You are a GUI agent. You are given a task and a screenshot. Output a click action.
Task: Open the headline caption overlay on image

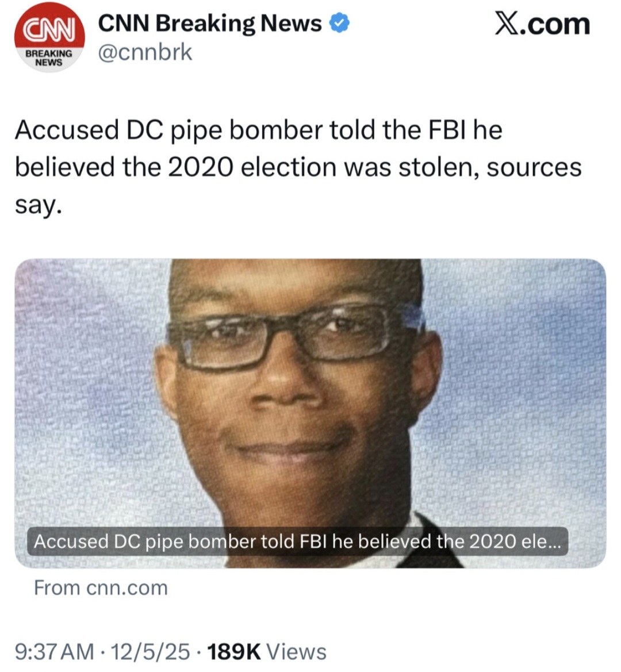tap(297, 542)
